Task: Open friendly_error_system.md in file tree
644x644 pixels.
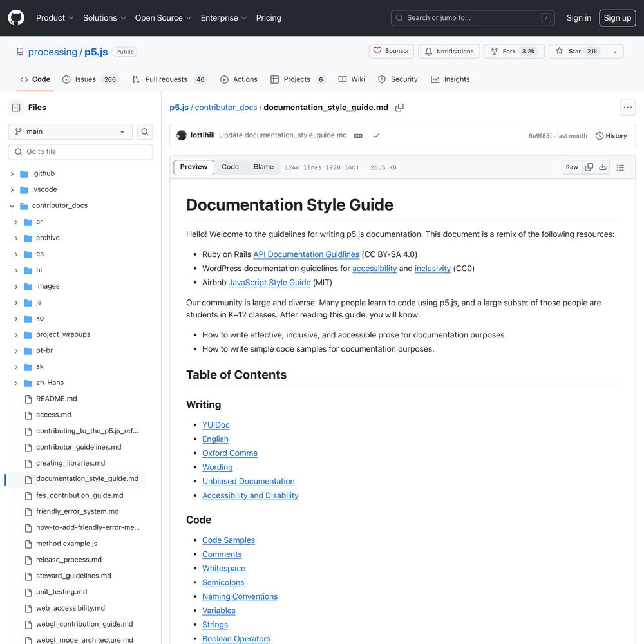Action: (x=77, y=512)
